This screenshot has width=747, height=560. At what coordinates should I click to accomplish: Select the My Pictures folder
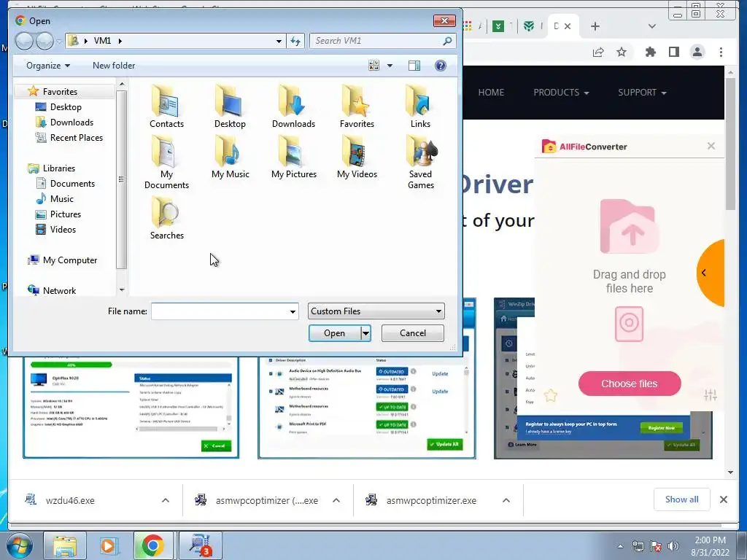tap(294, 157)
